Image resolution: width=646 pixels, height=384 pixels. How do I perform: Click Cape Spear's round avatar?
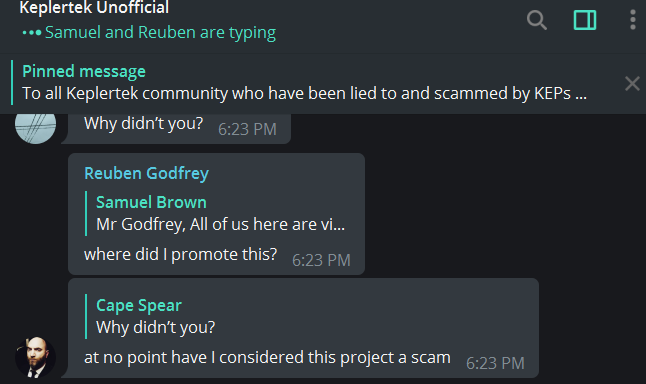click(35, 126)
